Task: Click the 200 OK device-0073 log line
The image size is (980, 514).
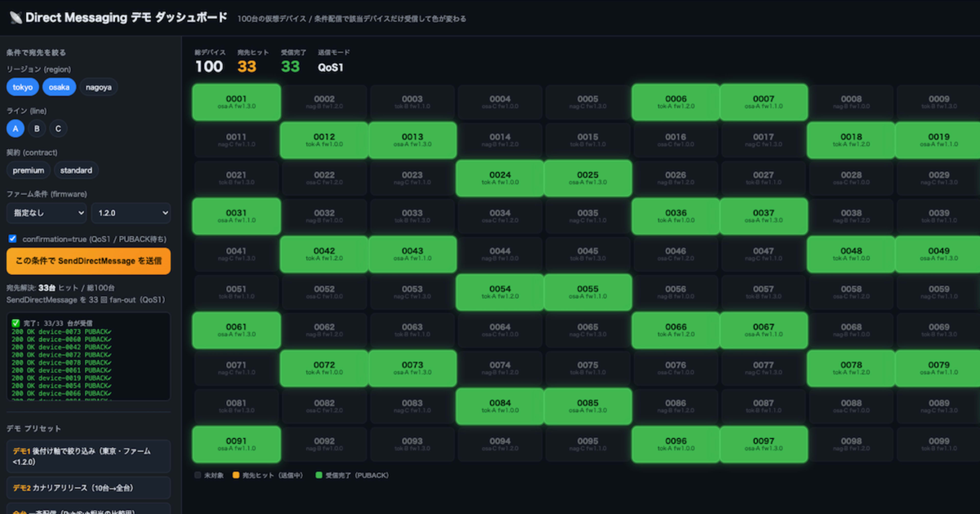Action: [x=61, y=331]
